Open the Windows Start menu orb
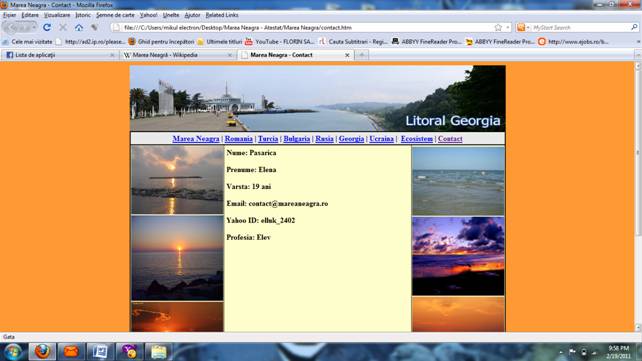 pyautogui.click(x=13, y=352)
